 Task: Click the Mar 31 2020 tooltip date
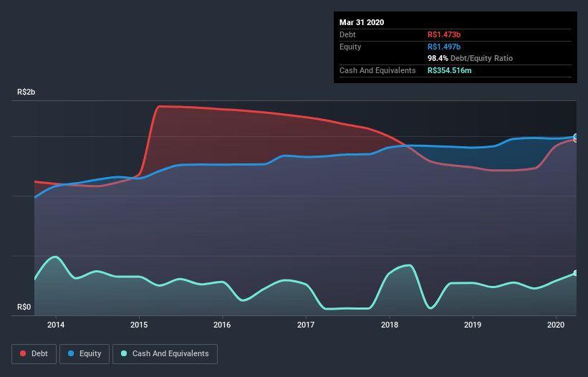point(362,22)
